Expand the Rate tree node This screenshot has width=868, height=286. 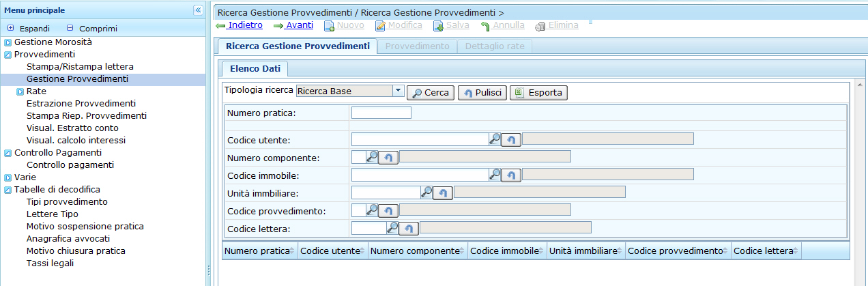pyautogui.click(x=20, y=91)
